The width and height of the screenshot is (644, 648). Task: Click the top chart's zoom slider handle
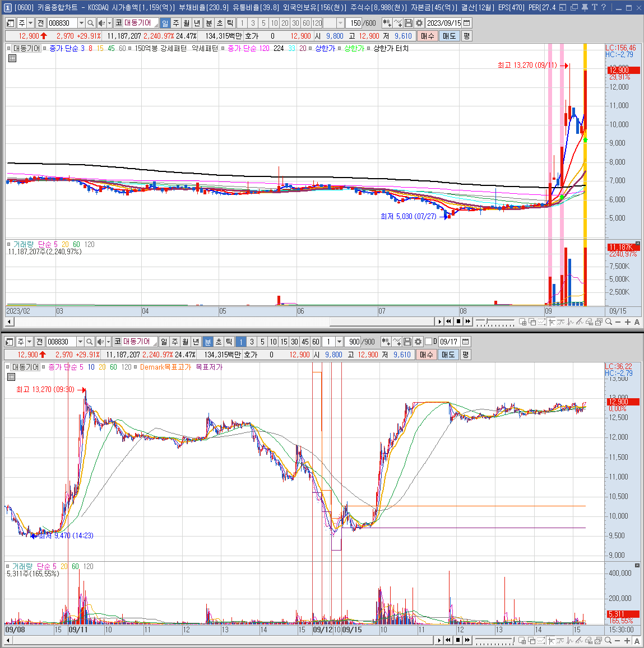(x=487, y=321)
